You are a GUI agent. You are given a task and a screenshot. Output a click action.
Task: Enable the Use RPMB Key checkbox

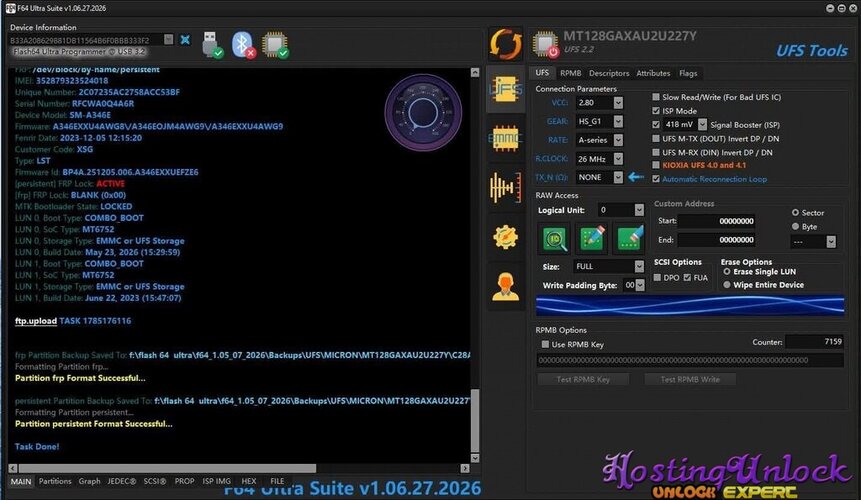(545, 344)
